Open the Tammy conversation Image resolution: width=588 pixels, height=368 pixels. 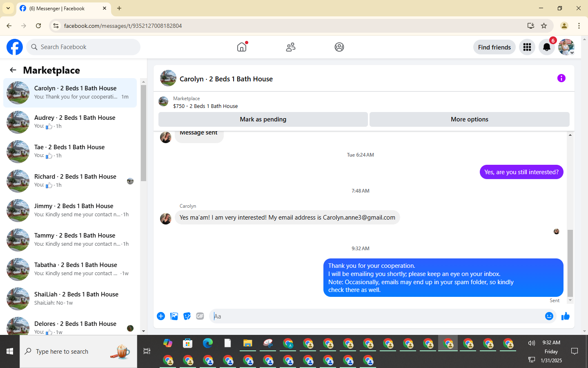click(70, 240)
